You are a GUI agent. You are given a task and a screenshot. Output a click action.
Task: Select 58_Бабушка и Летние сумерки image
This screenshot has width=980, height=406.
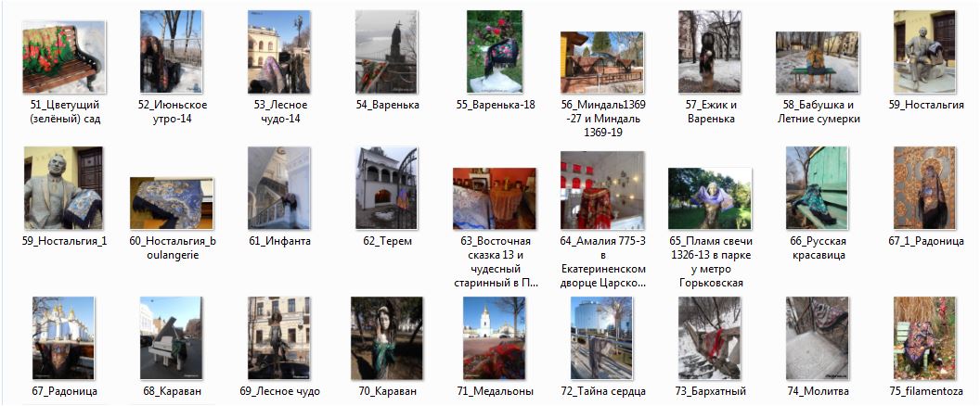[x=818, y=62]
